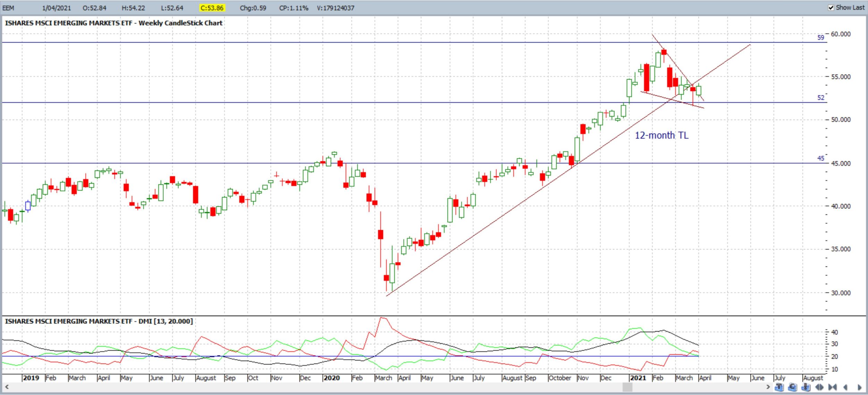Click the volume V:179124037 value

335,8
